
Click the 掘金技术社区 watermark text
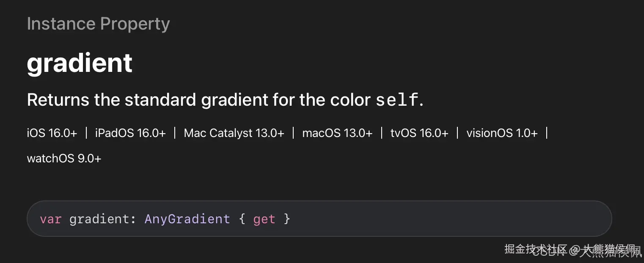click(535, 249)
